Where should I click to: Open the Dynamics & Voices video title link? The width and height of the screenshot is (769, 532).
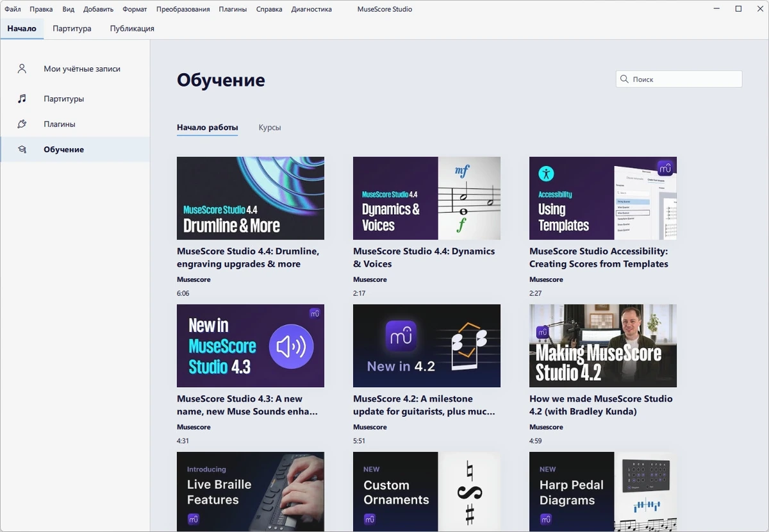click(x=424, y=258)
